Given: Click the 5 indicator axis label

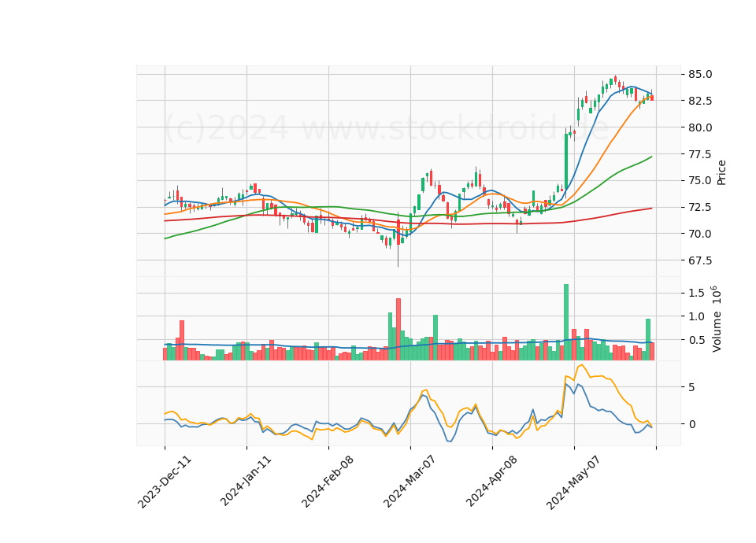Looking at the screenshot, I should point(692,387).
